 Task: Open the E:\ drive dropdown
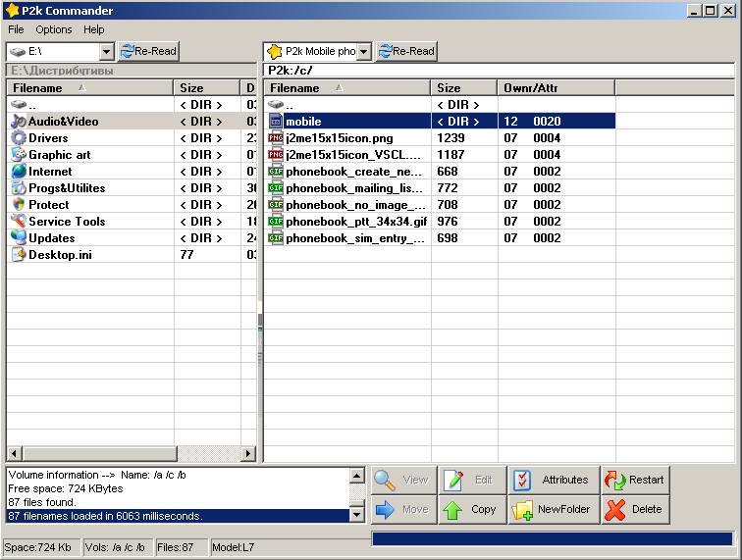107,51
